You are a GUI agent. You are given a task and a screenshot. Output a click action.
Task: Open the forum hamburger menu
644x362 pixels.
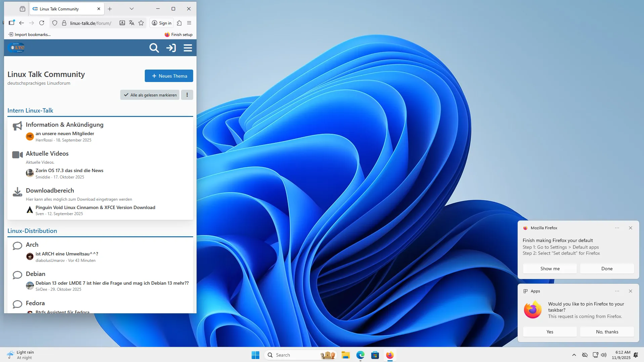(x=188, y=48)
